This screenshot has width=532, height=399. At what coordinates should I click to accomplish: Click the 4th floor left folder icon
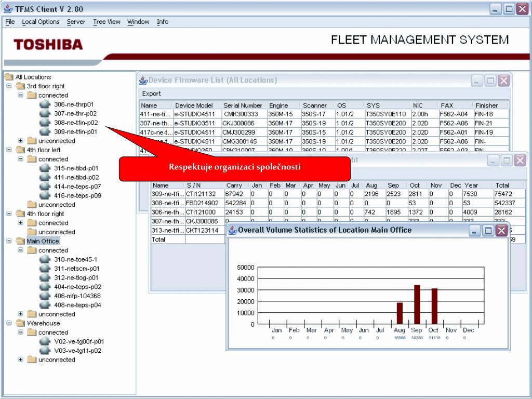click(20, 150)
